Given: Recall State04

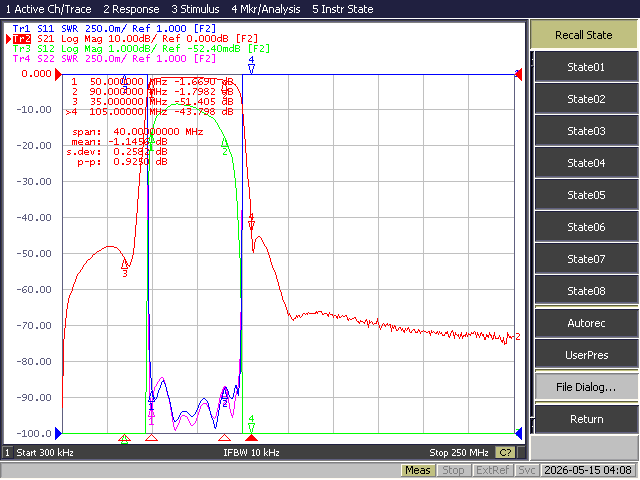Looking at the screenshot, I should (586, 163).
